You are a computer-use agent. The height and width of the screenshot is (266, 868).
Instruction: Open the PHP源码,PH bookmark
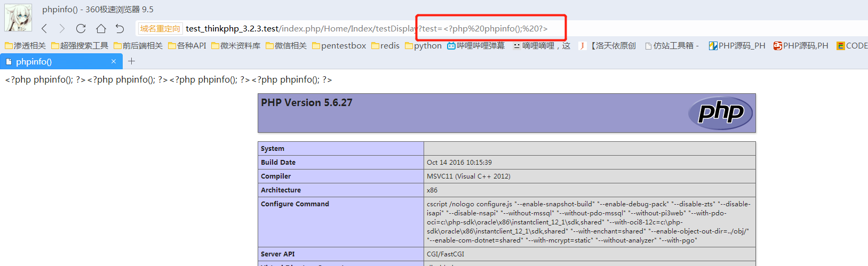(x=801, y=46)
